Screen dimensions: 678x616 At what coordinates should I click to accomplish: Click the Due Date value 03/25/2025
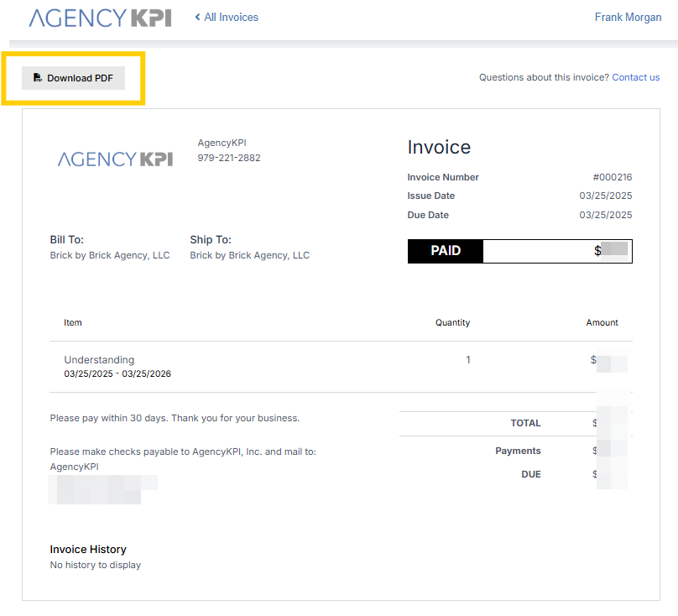click(x=605, y=215)
